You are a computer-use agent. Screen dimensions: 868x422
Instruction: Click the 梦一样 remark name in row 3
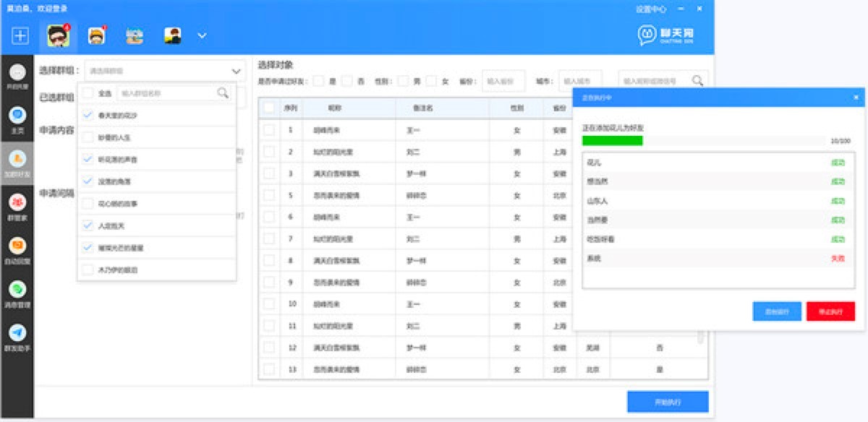point(415,173)
